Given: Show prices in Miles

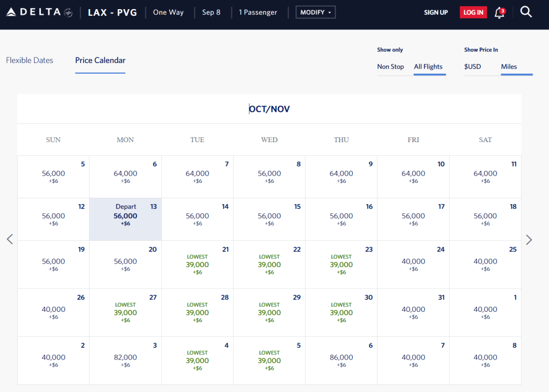Looking at the screenshot, I should coord(509,67).
